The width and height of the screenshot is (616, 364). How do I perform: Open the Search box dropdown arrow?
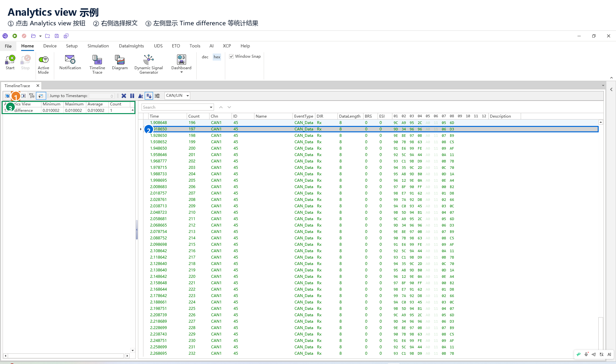pos(211,107)
